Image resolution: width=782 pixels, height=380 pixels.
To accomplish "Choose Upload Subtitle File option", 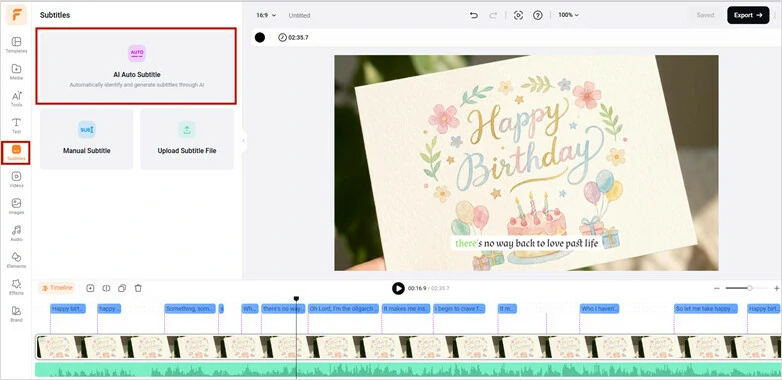I will (x=187, y=139).
